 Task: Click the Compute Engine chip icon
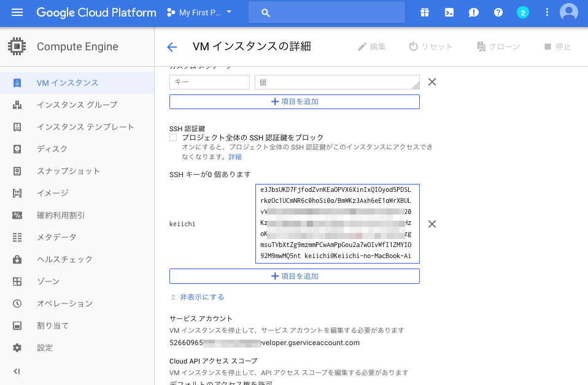pyautogui.click(x=17, y=47)
